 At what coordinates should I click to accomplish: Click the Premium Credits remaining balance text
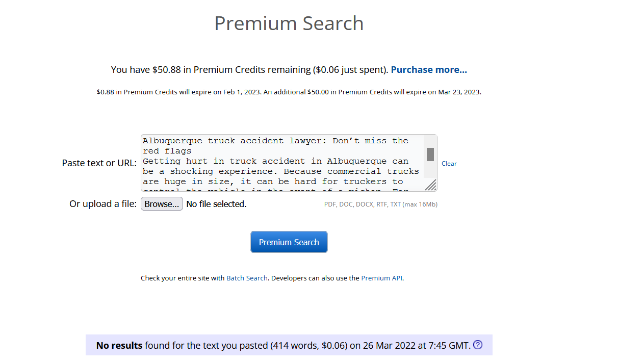click(250, 70)
